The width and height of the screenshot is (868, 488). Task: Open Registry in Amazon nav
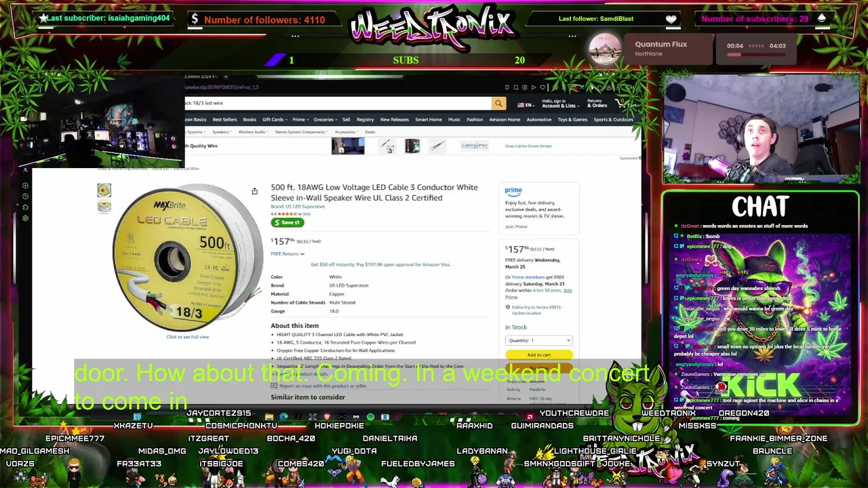365,119
